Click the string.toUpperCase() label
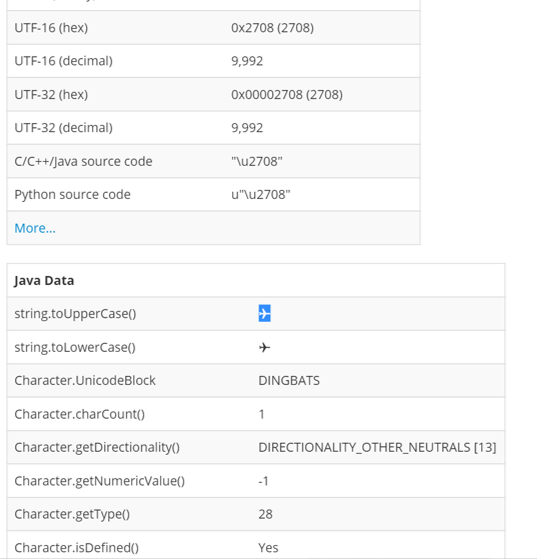Screen dimensions: 537x559 click(75, 314)
